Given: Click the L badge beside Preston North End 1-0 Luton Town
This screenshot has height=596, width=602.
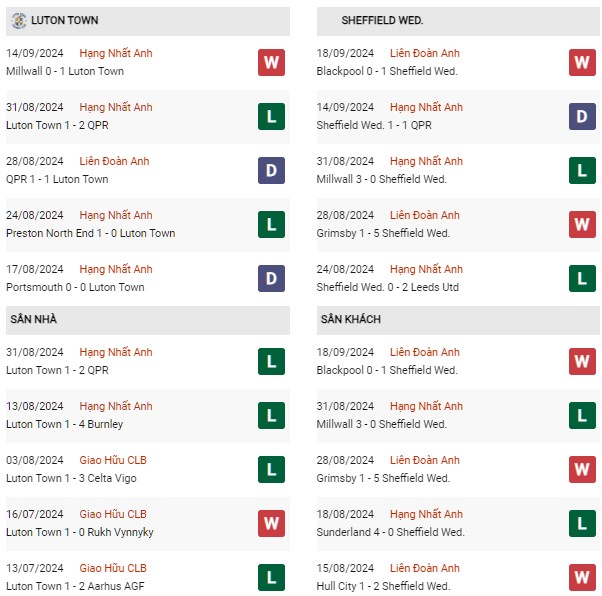Looking at the screenshot, I should pyautogui.click(x=271, y=224).
